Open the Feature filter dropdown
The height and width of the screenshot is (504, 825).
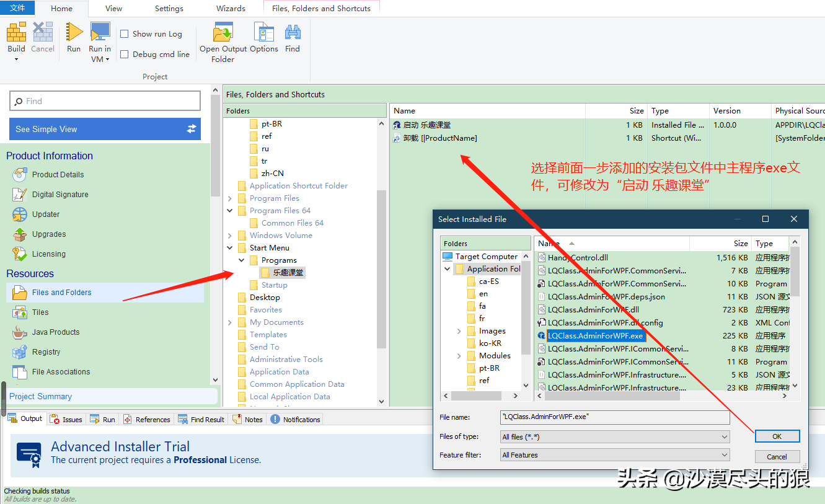pos(725,455)
